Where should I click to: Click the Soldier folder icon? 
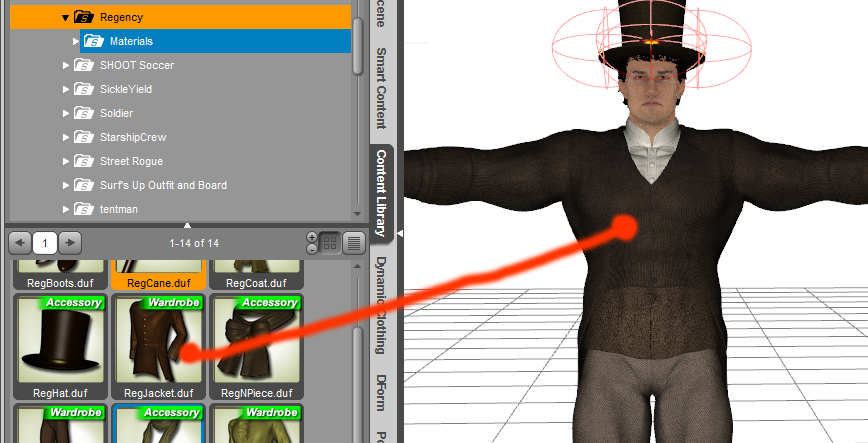(x=84, y=114)
